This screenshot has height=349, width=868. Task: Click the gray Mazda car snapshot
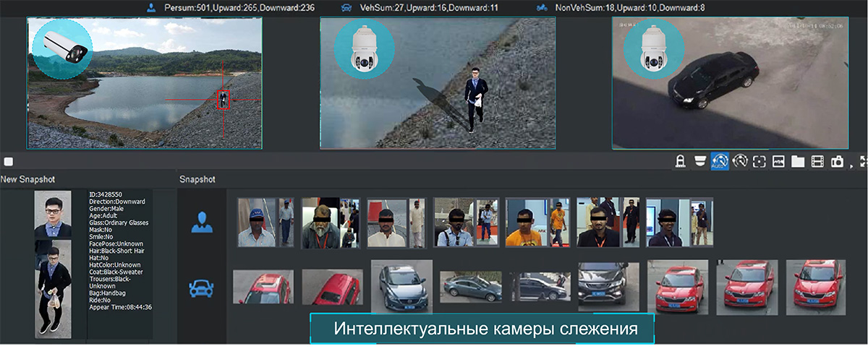click(401, 286)
